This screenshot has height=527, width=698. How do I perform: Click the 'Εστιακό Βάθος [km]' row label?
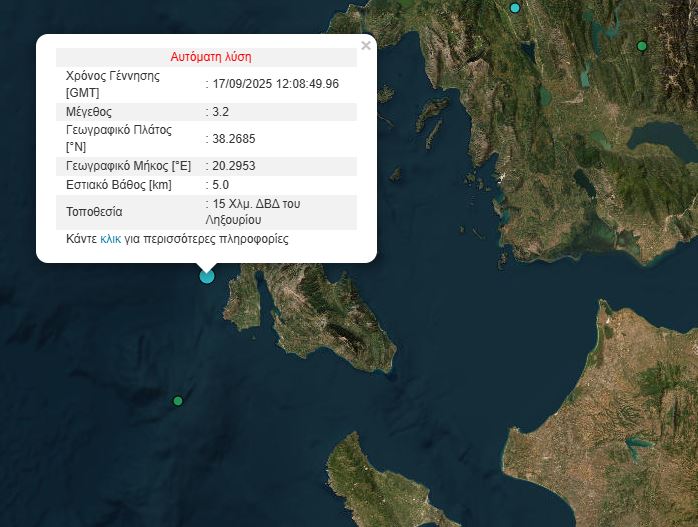pos(119,185)
